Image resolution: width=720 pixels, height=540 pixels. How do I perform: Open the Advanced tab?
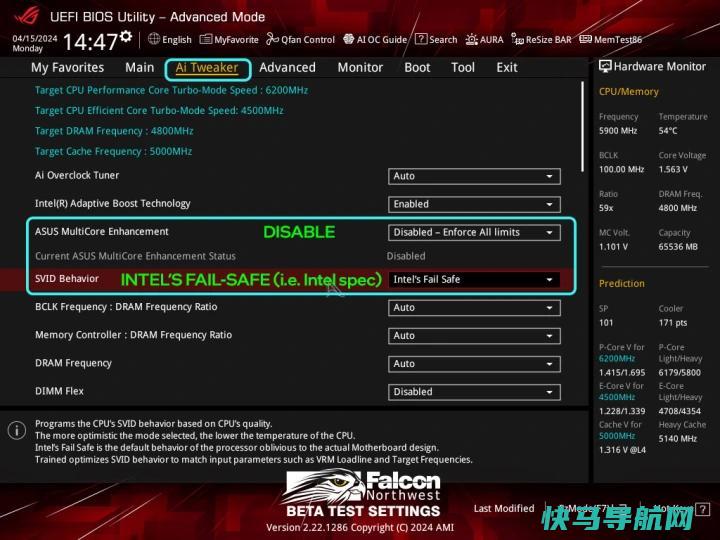point(287,68)
